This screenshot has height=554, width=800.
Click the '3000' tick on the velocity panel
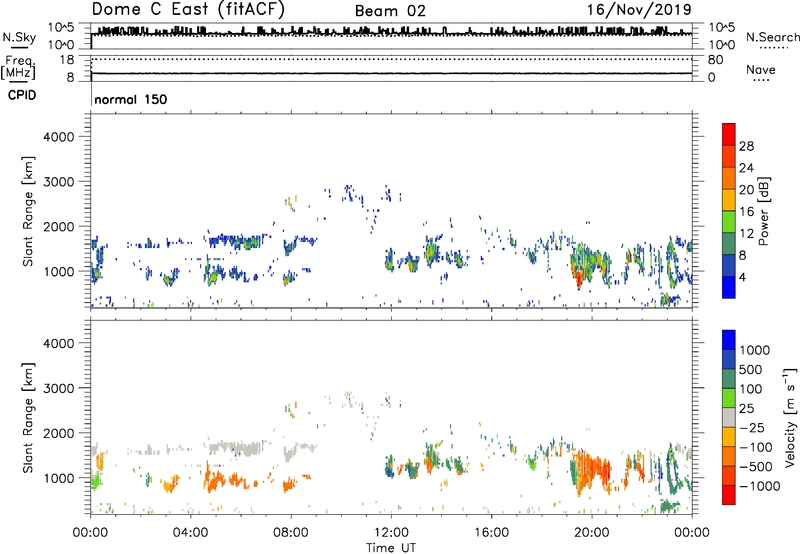point(58,388)
